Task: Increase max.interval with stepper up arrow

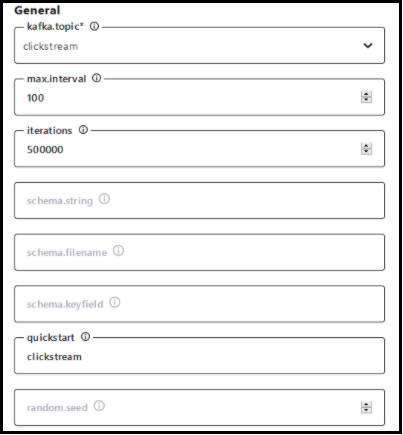Action: [366, 94]
